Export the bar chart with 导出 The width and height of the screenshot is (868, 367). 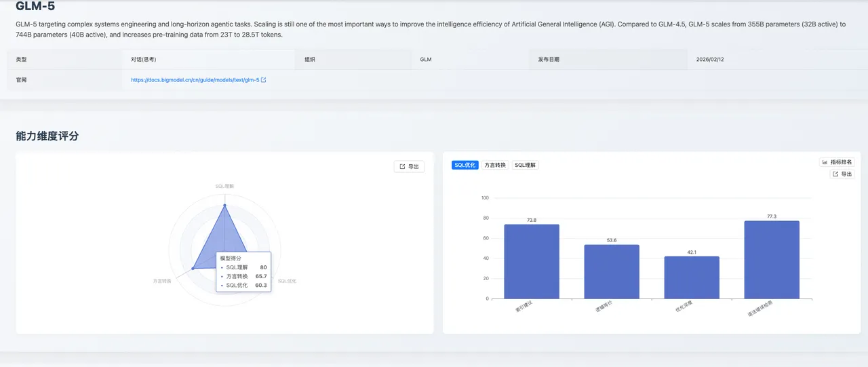842,174
